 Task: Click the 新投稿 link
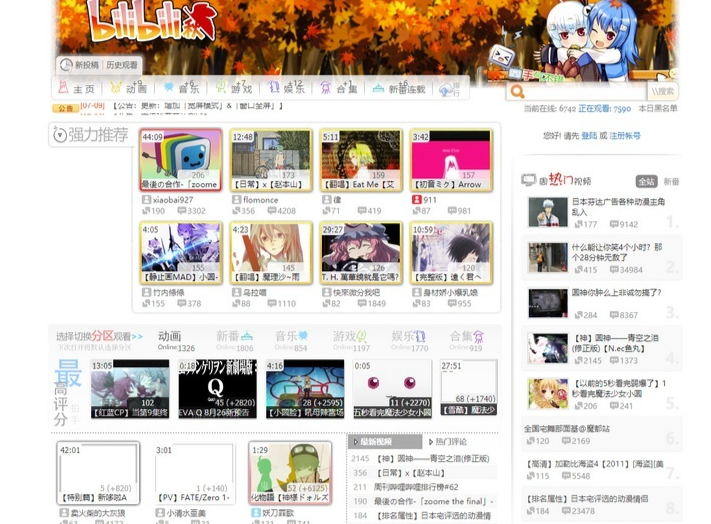(x=87, y=65)
